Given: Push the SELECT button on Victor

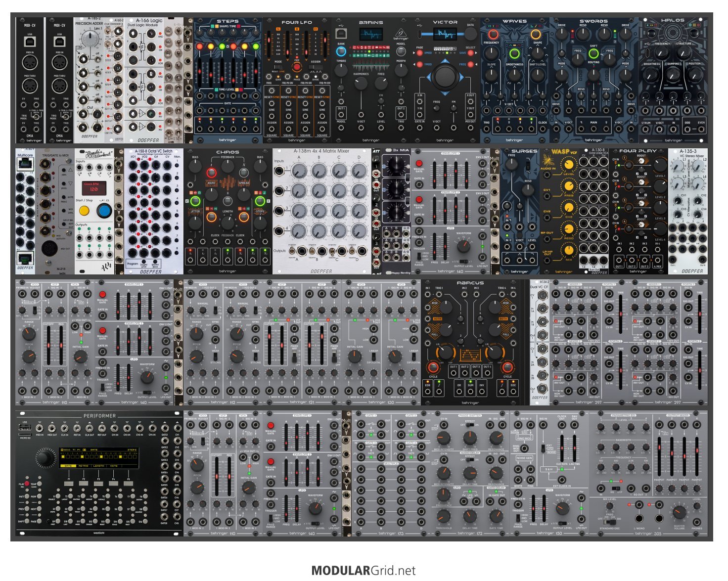Looking at the screenshot, I should tap(470, 53).
